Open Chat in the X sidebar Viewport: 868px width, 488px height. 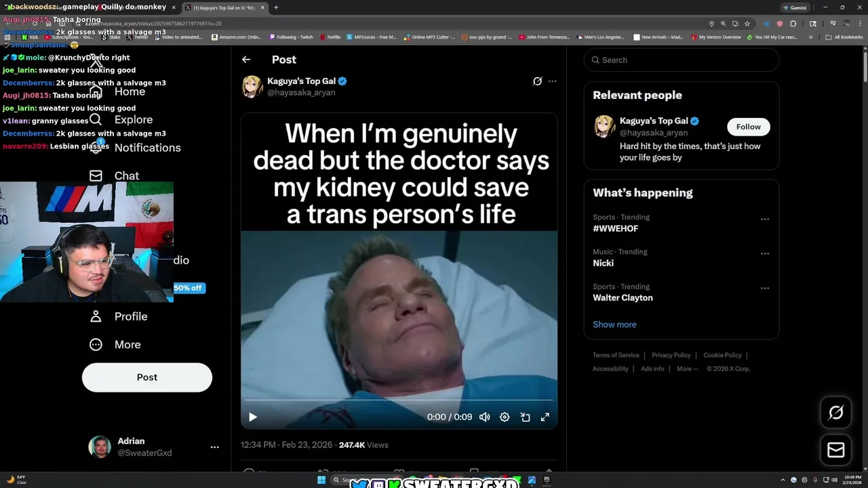[127, 176]
